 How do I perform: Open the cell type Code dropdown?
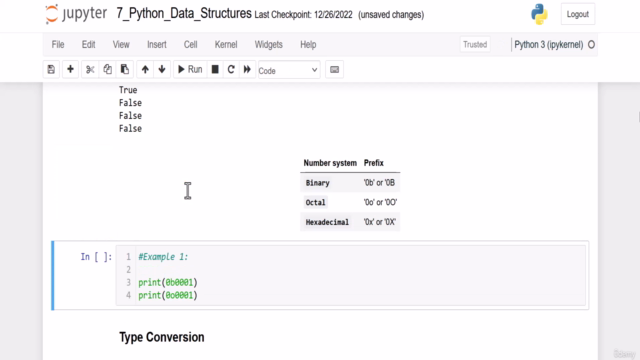pos(289,71)
